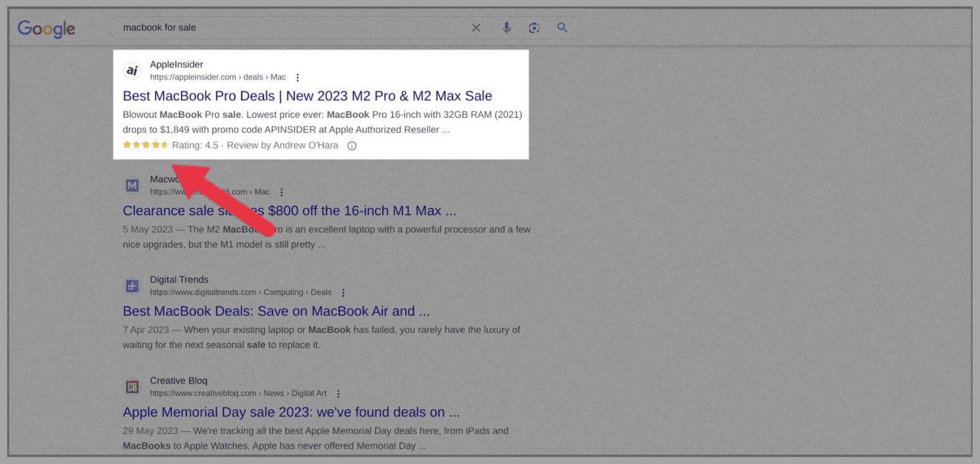Click the Macworld site favicon

132,185
